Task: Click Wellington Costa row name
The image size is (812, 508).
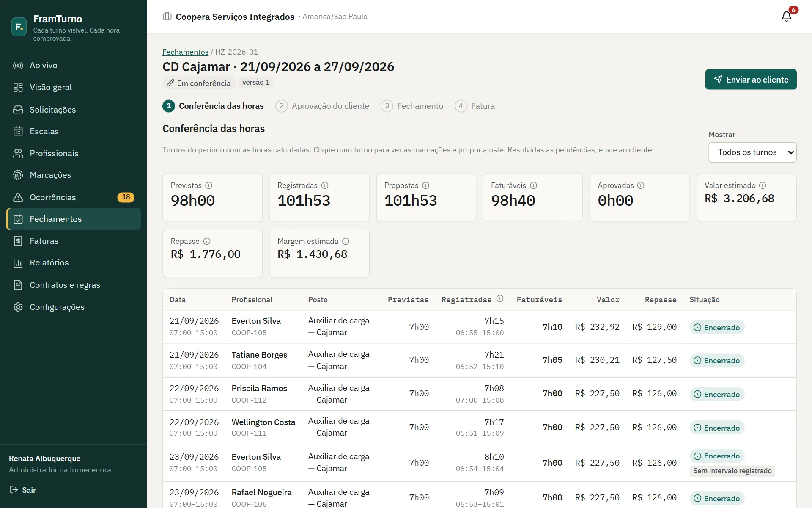Action: pyautogui.click(x=263, y=422)
